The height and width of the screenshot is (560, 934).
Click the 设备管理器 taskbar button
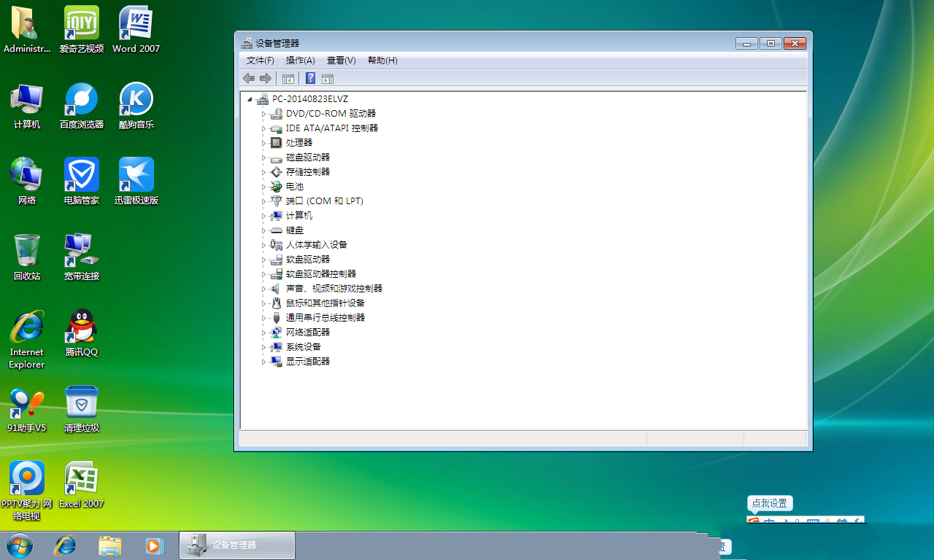[x=237, y=545]
